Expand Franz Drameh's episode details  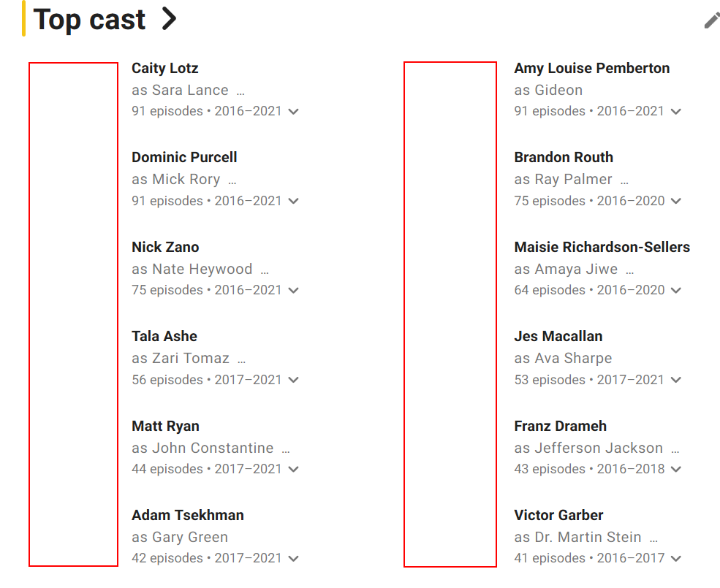(x=675, y=469)
